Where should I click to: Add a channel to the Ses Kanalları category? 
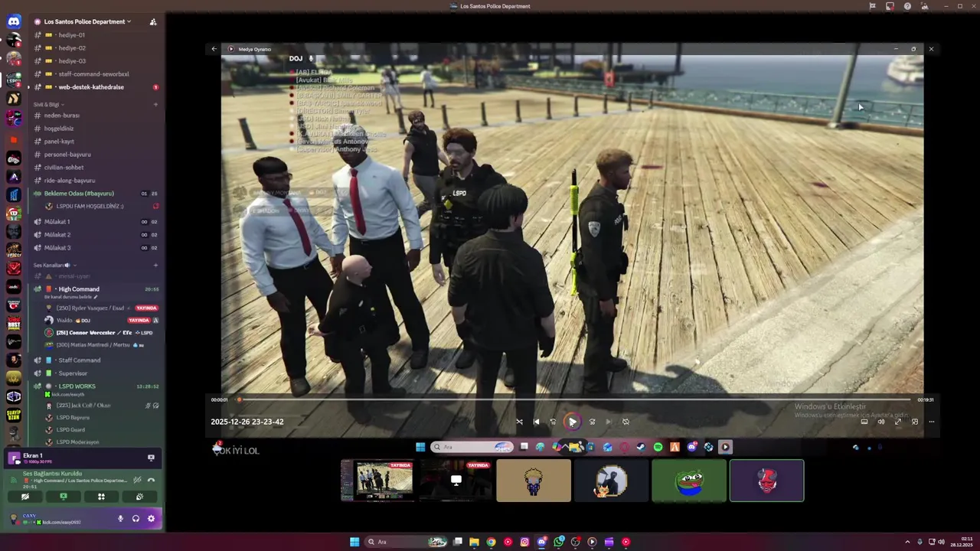coord(155,266)
